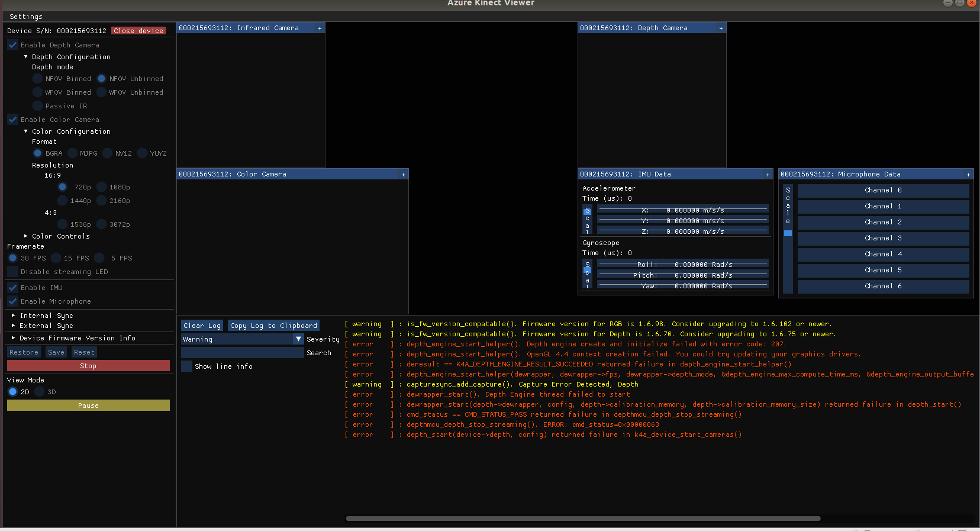
Task: Set framerate to 15 FPS
Action: [x=56, y=258]
